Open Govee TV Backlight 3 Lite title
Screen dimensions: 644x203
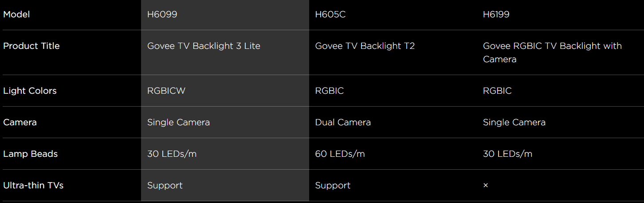pos(204,46)
